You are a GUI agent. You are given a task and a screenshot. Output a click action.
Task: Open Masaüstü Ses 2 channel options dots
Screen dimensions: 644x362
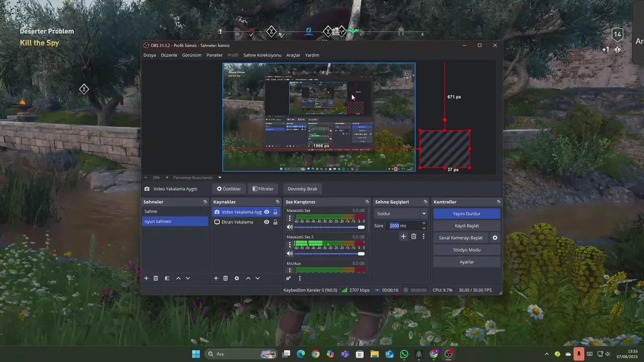[289, 245]
